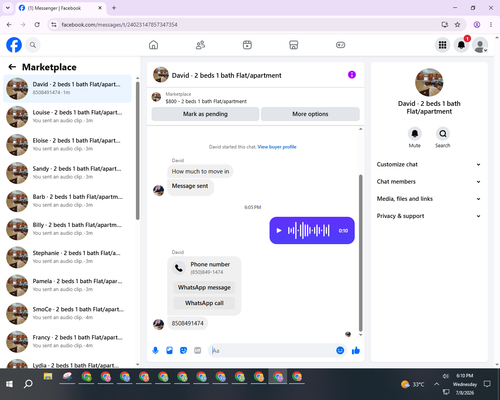The image size is (500, 400).
Task: Open purple conversation information icon
Action: click(x=352, y=75)
